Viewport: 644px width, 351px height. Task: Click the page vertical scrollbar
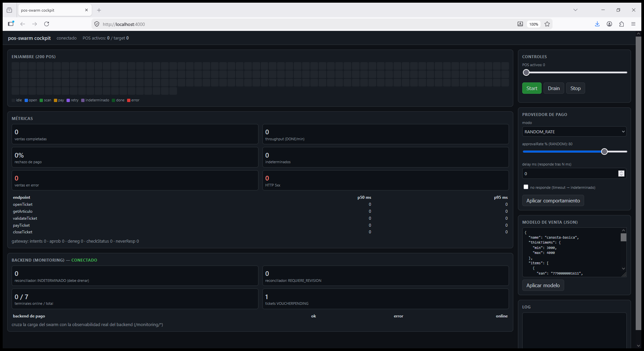click(x=638, y=183)
